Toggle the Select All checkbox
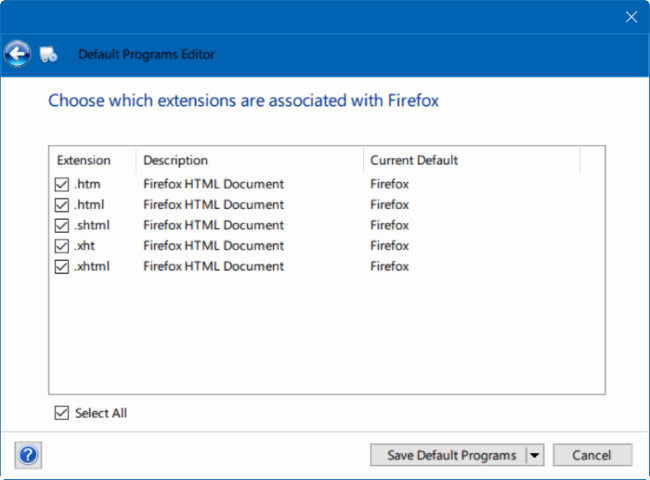650x480 pixels. coord(63,413)
